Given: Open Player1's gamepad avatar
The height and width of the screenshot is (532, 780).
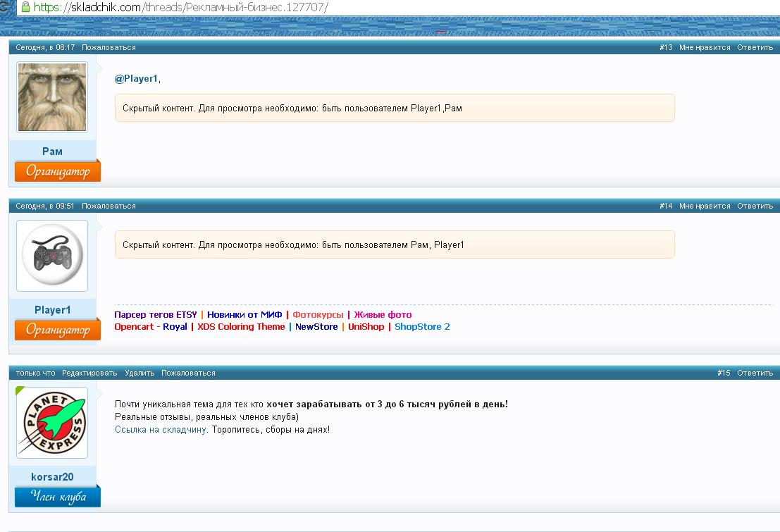Looking at the screenshot, I should pyautogui.click(x=52, y=256).
